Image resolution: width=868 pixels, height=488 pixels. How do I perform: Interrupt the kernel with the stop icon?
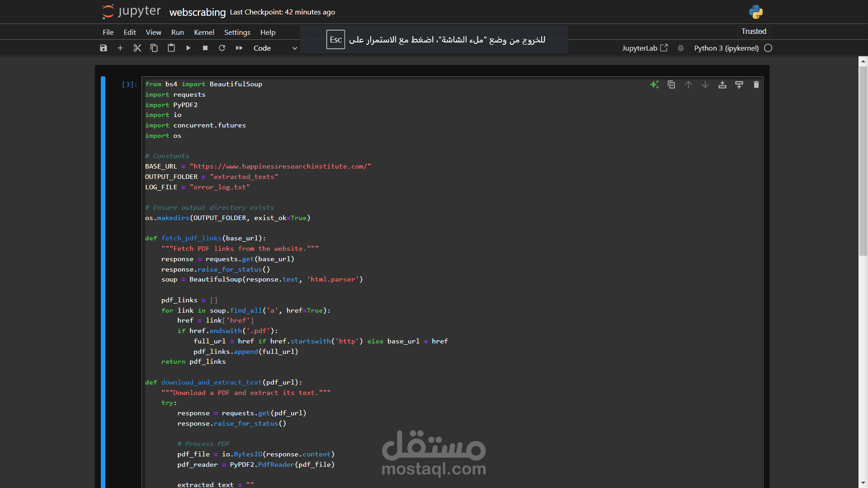205,48
